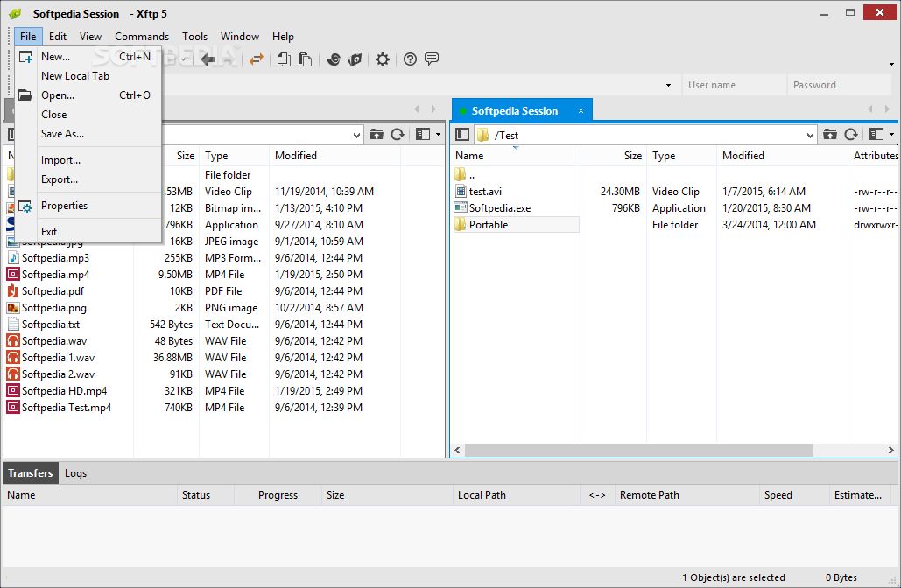Click the folder-with-flame toolbar icon
Image resolution: width=901 pixels, height=588 pixels.
(355, 59)
